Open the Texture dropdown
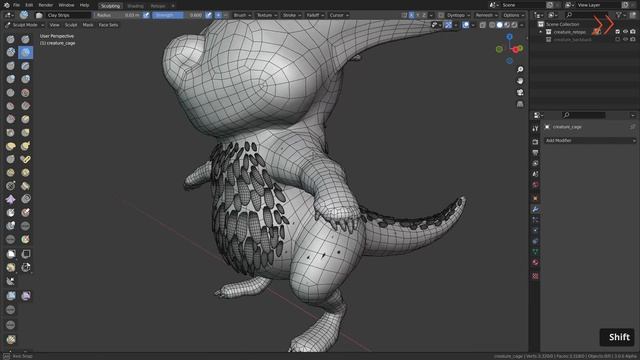The height and width of the screenshot is (360, 640). pyautogui.click(x=267, y=15)
